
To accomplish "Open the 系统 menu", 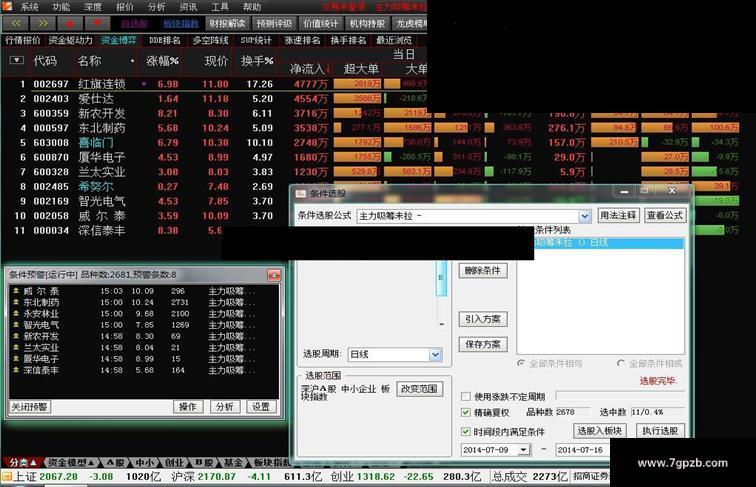I will tap(29, 7).
